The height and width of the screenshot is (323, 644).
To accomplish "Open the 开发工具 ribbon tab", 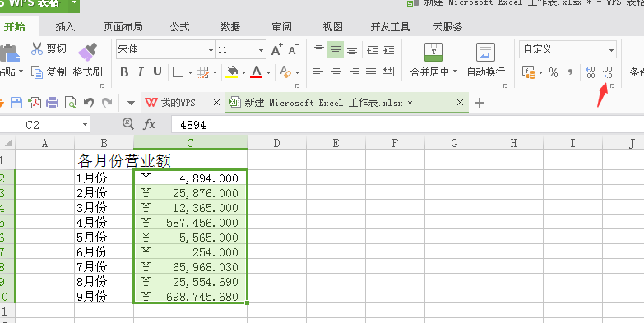I will [x=390, y=27].
